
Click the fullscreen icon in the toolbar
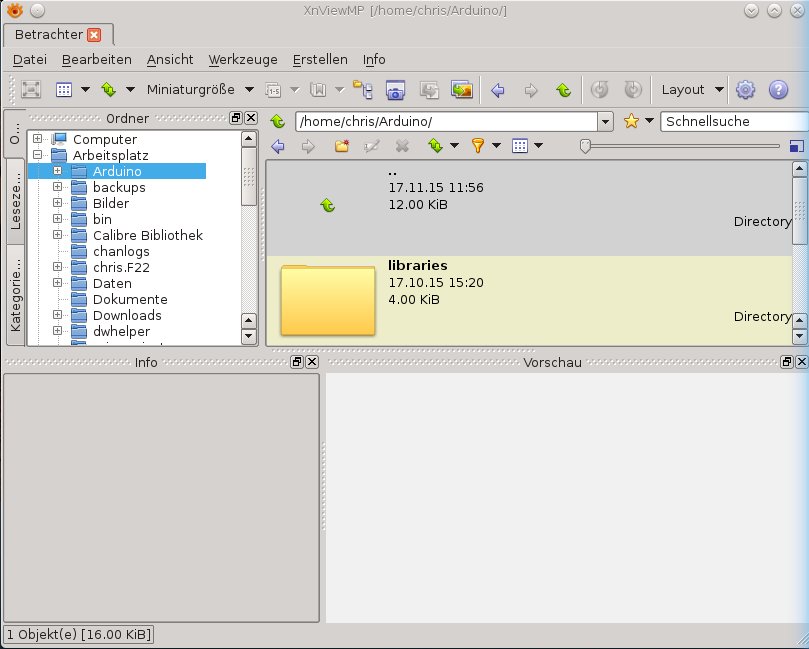pos(31,90)
